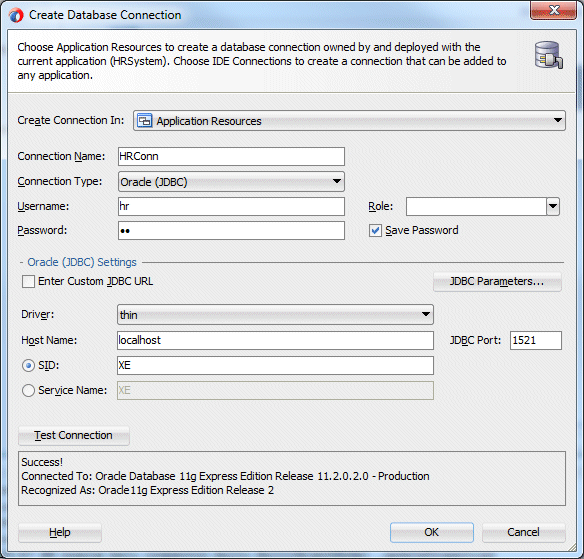The height and width of the screenshot is (559, 584).
Task: Open the Driver dropdown showing thin
Action: click(275, 315)
